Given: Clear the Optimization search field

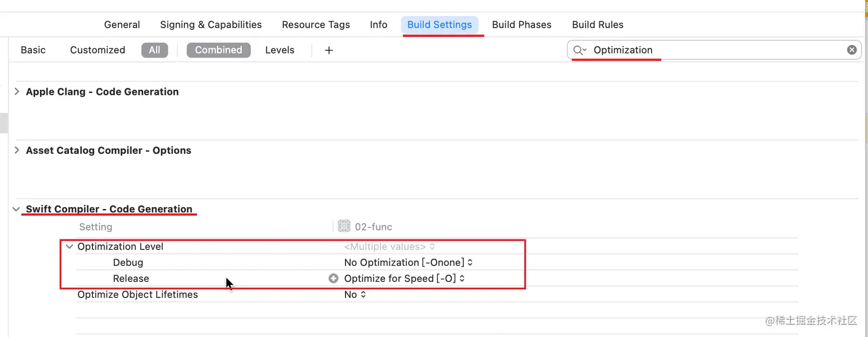Looking at the screenshot, I should (852, 50).
